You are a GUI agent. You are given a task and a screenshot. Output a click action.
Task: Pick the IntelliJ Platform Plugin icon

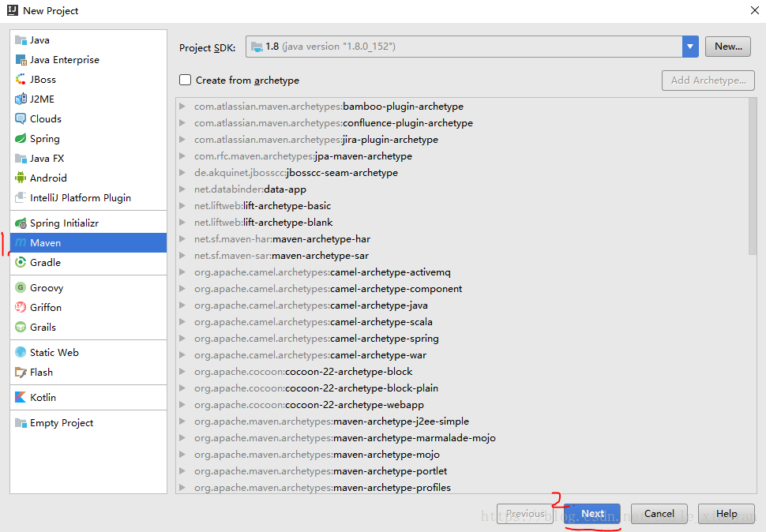pos(21,197)
